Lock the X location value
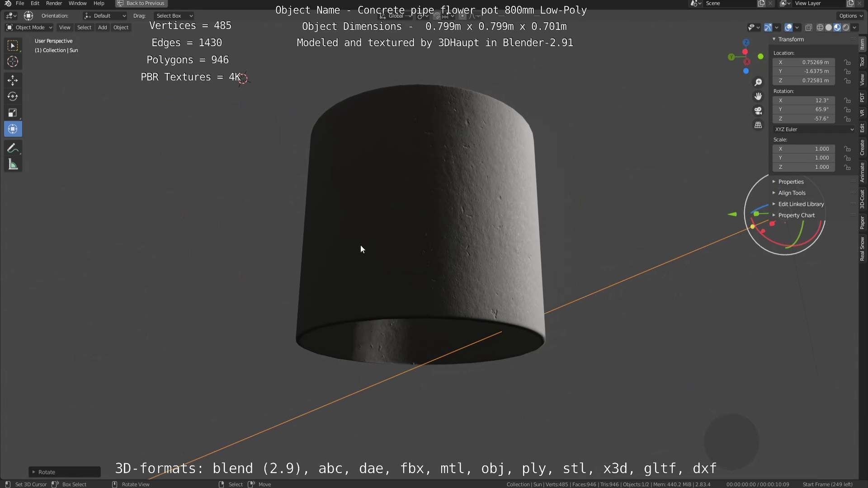868x488 pixels. pyautogui.click(x=848, y=62)
